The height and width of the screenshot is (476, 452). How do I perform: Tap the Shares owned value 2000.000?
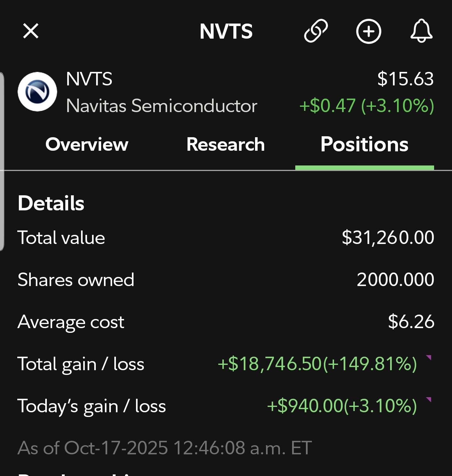[x=395, y=279]
